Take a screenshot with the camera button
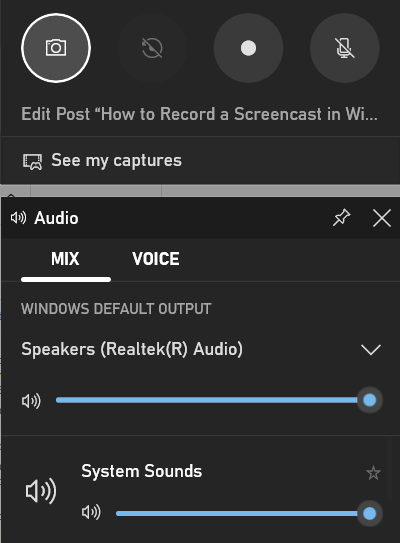Viewport: 400px width, 543px height. tap(56, 48)
